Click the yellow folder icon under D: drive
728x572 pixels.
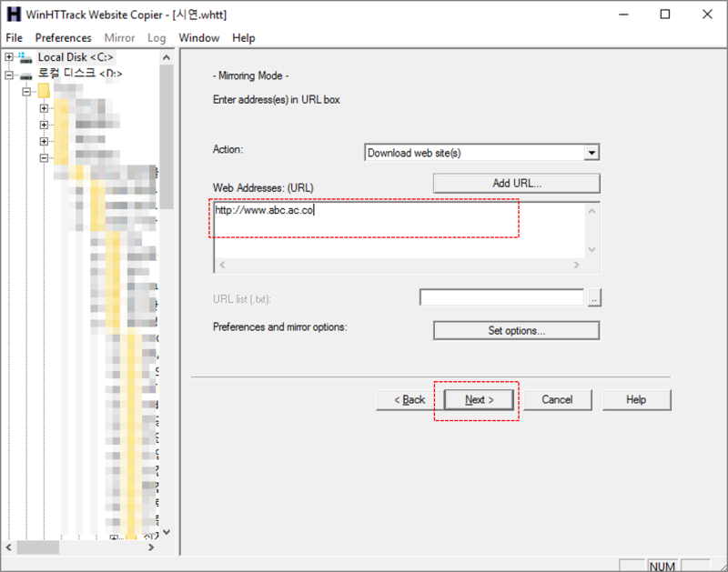click(44, 90)
